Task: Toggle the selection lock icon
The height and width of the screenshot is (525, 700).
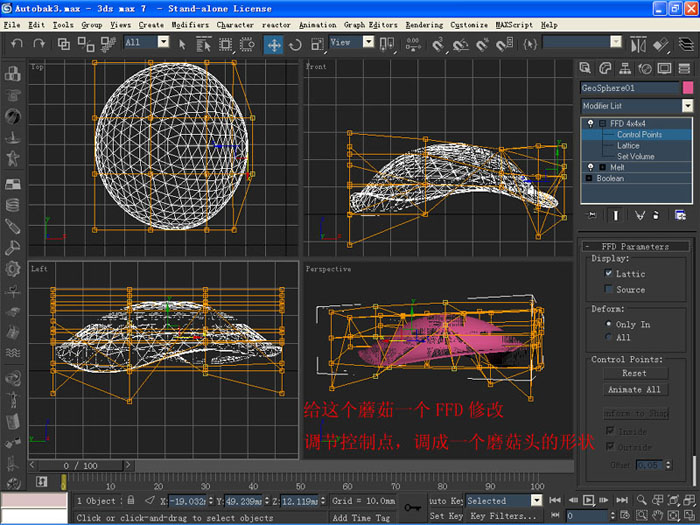Action: pos(130,500)
